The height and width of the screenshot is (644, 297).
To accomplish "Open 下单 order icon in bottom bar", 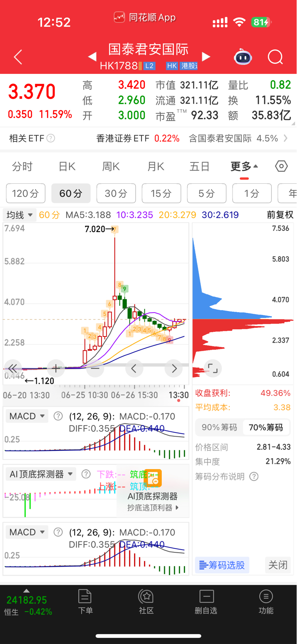I will pos(85,601).
